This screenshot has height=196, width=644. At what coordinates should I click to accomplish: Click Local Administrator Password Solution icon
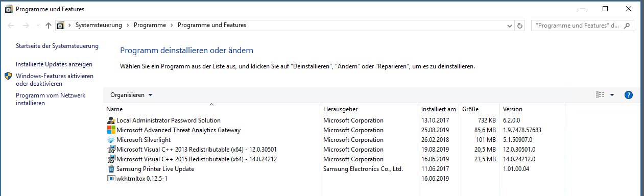[x=111, y=120]
